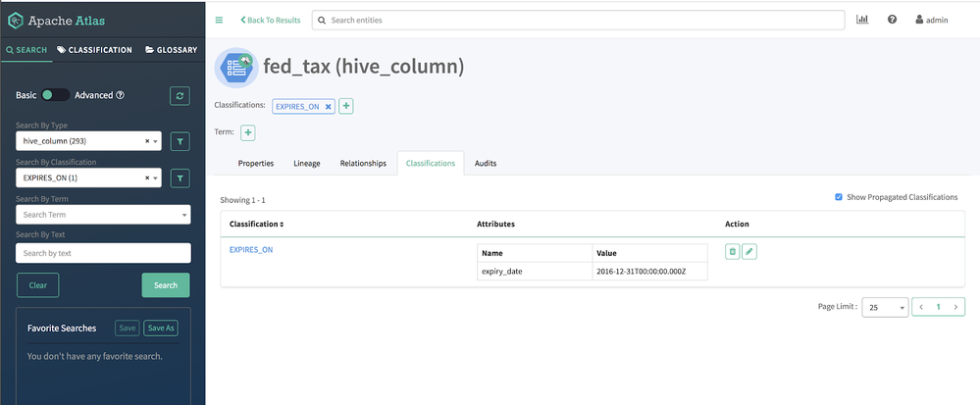Open the type attribute filter icon
Image resolution: width=980 pixels, height=405 pixels.
point(180,142)
